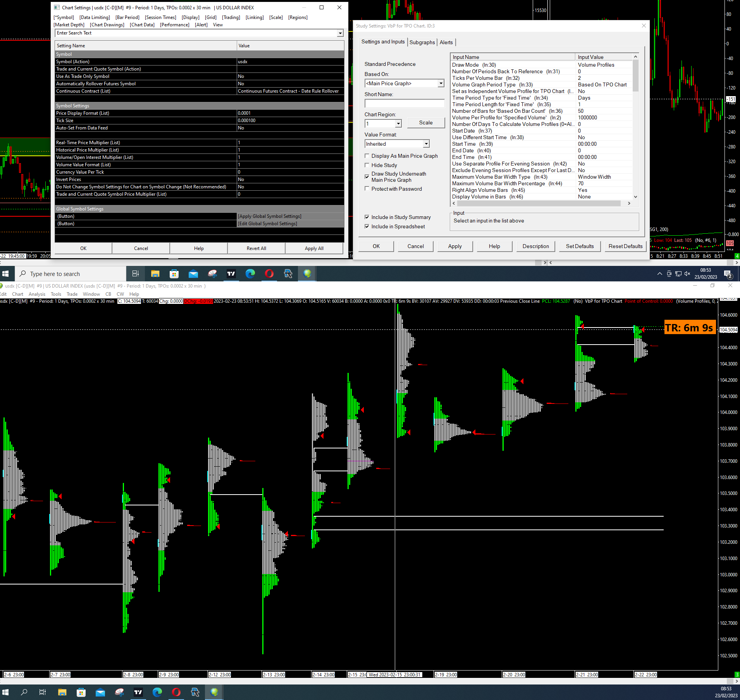Click the Short Name input field
This screenshot has width=740, height=700.
[x=404, y=103]
